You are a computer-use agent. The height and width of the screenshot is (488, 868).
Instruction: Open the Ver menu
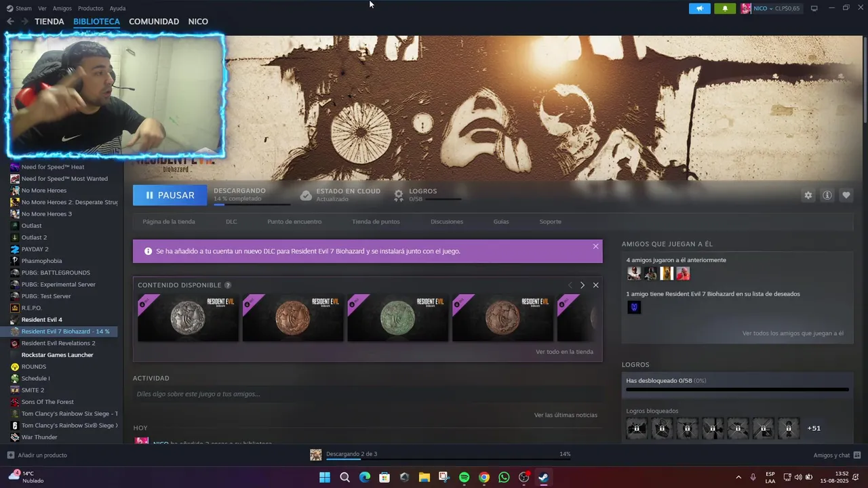coord(42,8)
